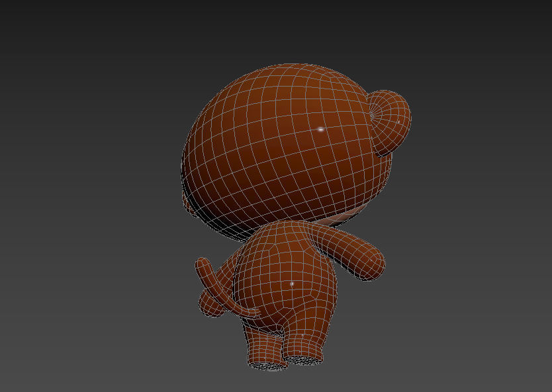The width and height of the screenshot is (552, 392).
Task: Click the specular highlight on the head
Action: 320,130
